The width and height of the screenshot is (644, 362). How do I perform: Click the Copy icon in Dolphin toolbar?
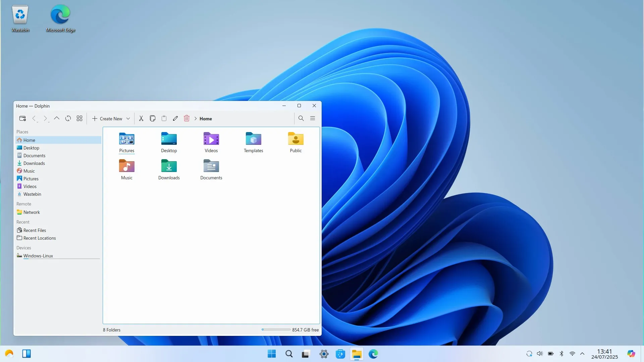click(153, 119)
